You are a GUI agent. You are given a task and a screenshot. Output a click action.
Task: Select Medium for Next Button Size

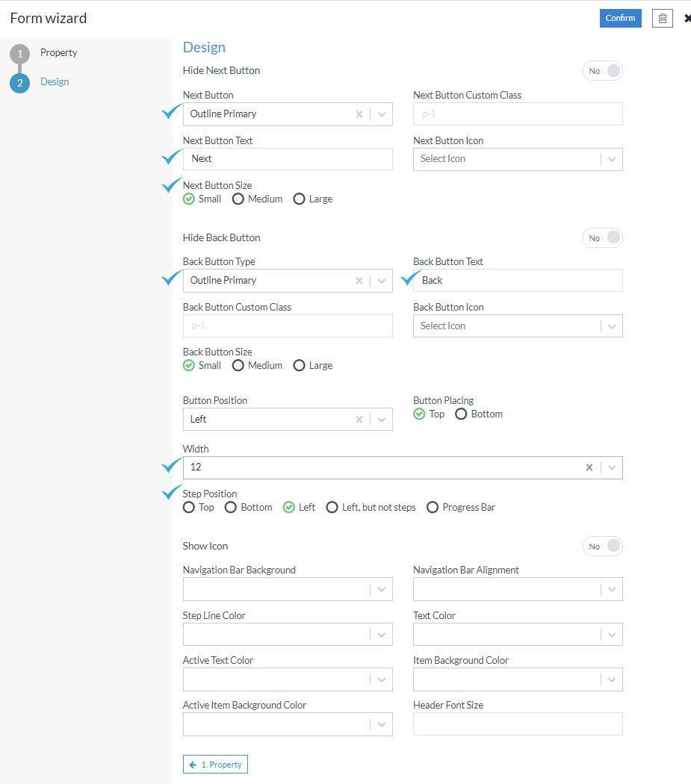[238, 199]
